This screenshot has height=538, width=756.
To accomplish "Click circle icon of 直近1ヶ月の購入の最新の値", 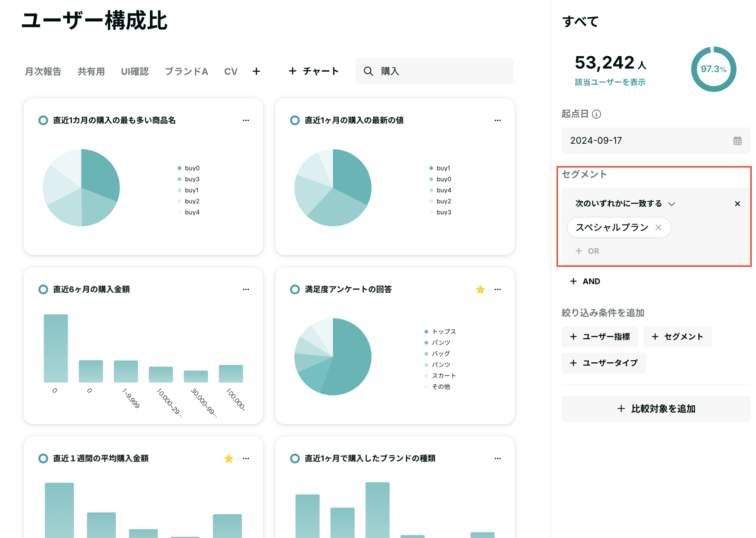I will point(295,120).
